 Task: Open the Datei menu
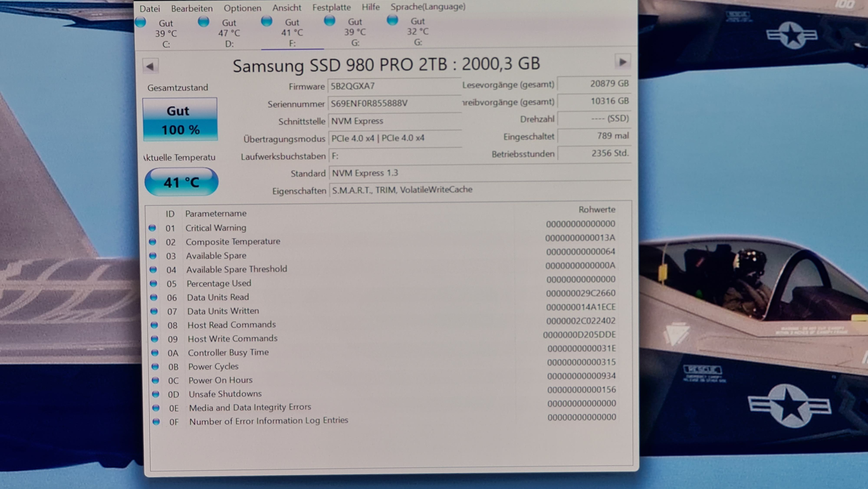pyautogui.click(x=150, y=9)
